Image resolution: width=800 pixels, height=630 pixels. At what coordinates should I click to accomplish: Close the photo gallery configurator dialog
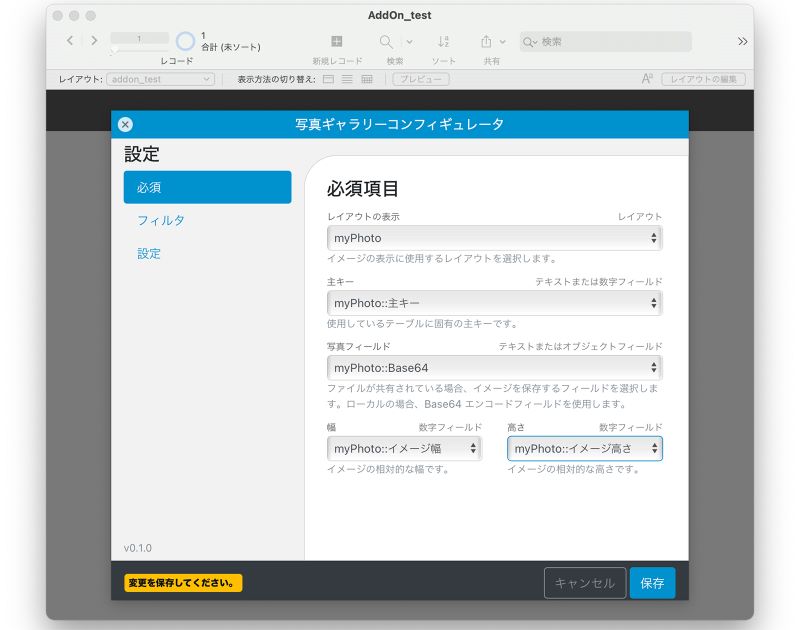click(125, 124)
